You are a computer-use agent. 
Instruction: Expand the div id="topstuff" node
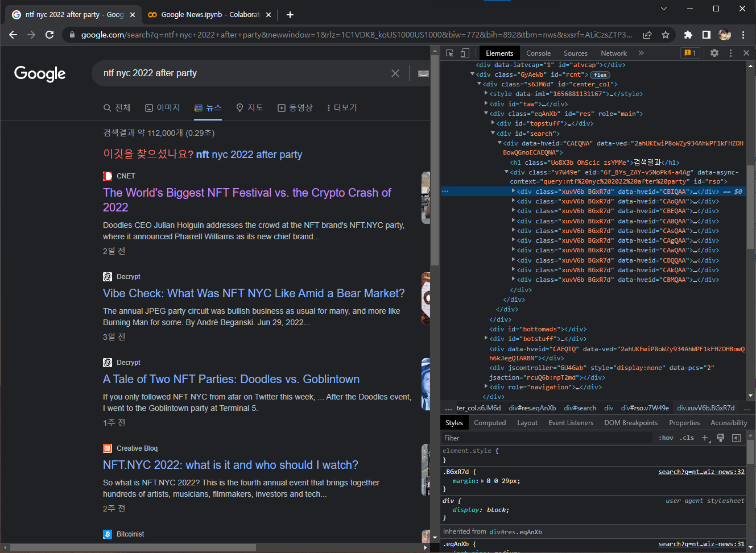pos(493,123)
